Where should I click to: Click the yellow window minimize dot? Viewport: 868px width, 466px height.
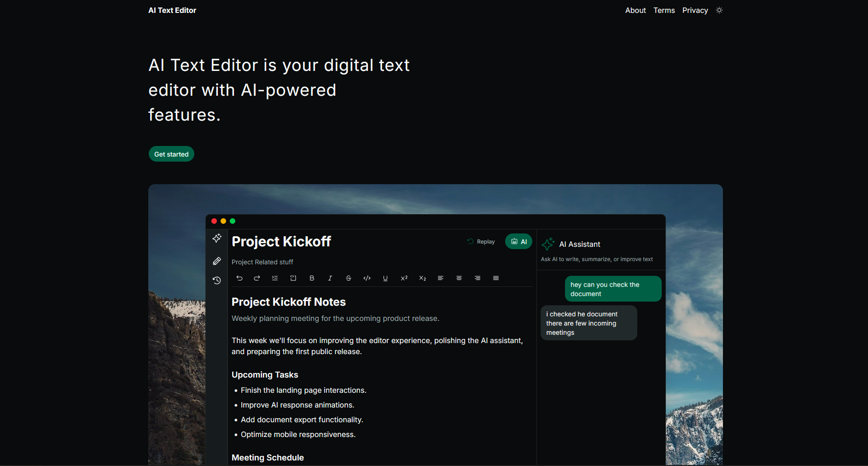223,221
